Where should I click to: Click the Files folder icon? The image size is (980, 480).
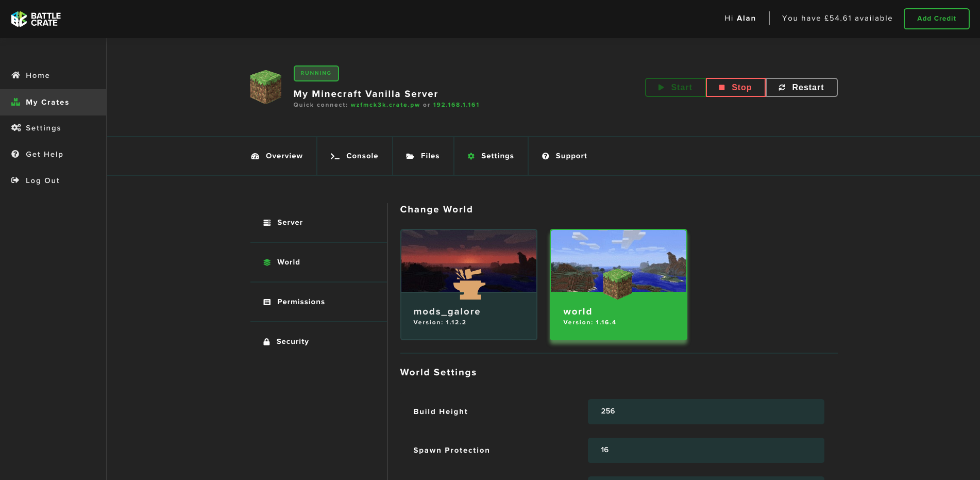click(x=410, y=156)
